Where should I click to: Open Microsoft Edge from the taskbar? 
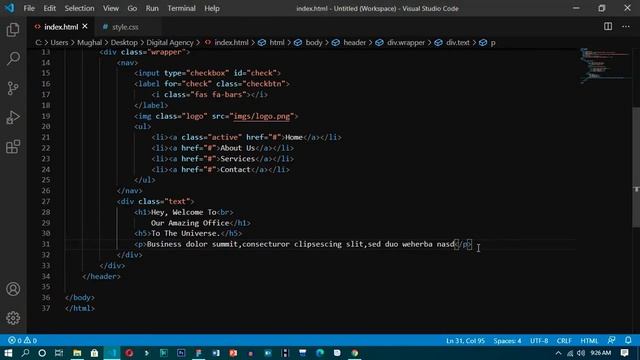click(320, 353)
